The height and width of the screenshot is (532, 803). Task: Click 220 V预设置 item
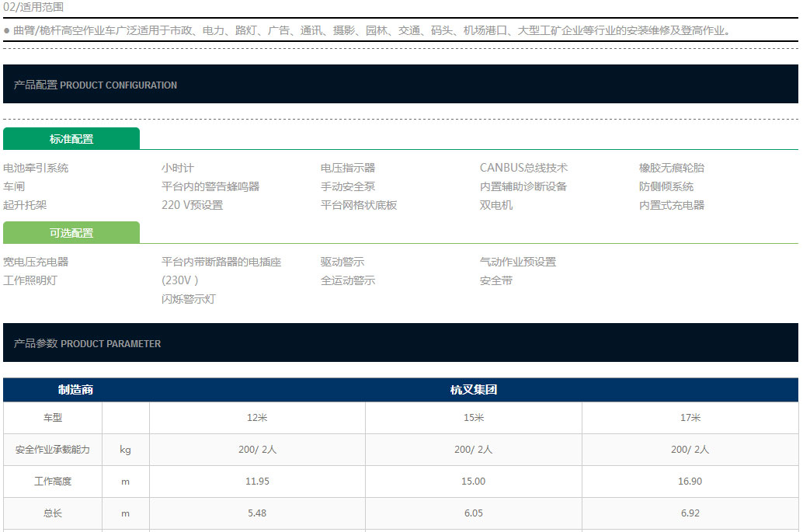point(193,205)
